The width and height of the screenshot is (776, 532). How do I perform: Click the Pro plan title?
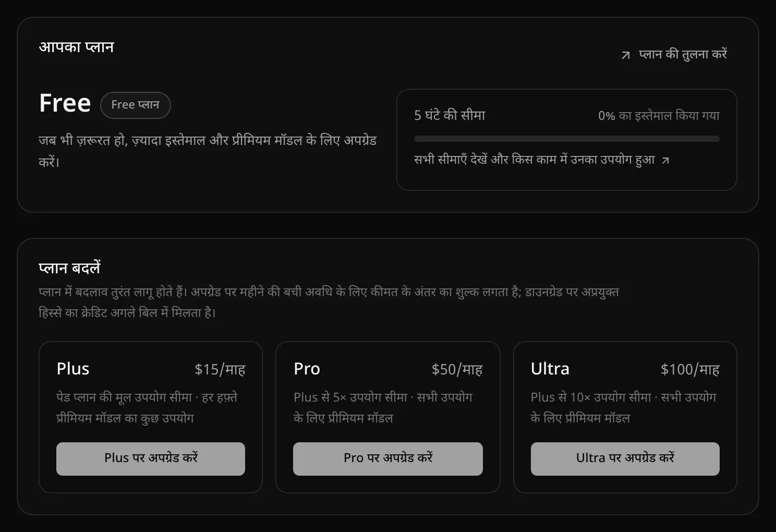pos(307,369)
